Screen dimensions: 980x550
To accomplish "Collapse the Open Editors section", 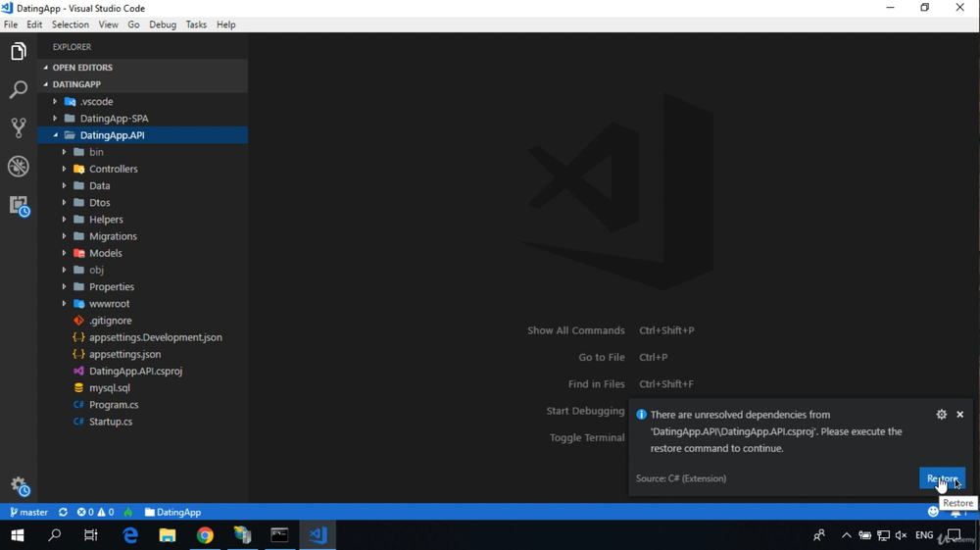I will (x=142, y=68).
